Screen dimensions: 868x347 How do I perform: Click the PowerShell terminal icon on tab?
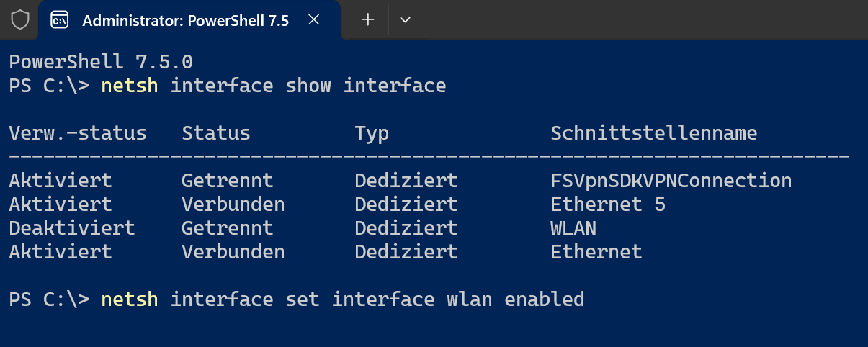coord(59,20)
